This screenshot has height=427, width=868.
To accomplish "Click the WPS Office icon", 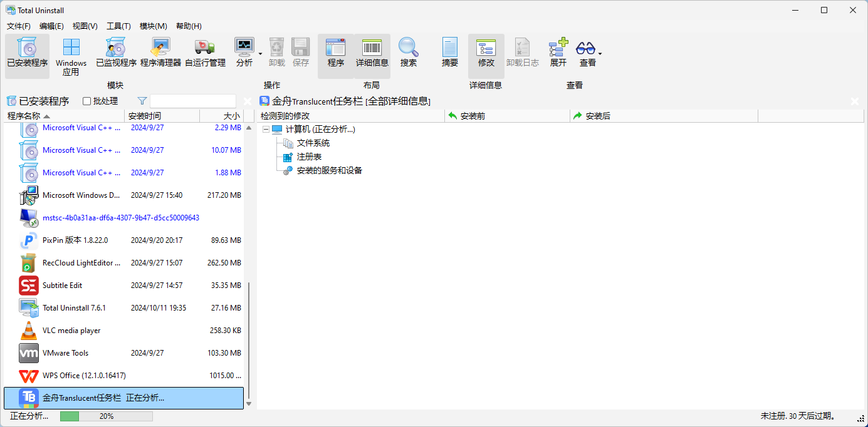I will 29,376.
